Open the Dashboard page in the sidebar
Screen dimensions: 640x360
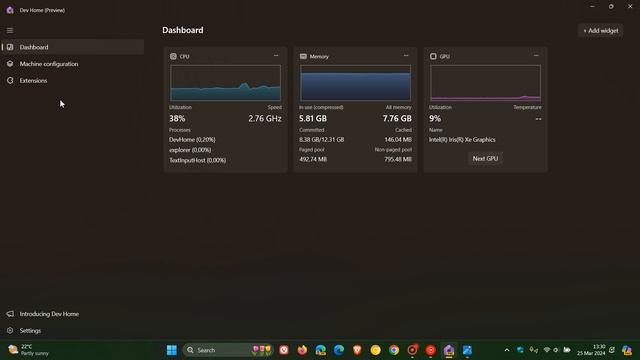73,47
